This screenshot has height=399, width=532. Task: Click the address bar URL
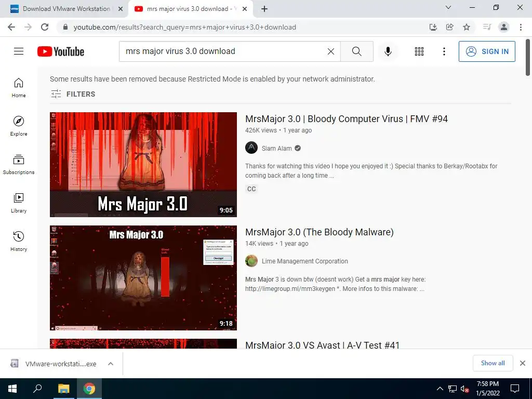pyautogui.click(x=184, y=27)
